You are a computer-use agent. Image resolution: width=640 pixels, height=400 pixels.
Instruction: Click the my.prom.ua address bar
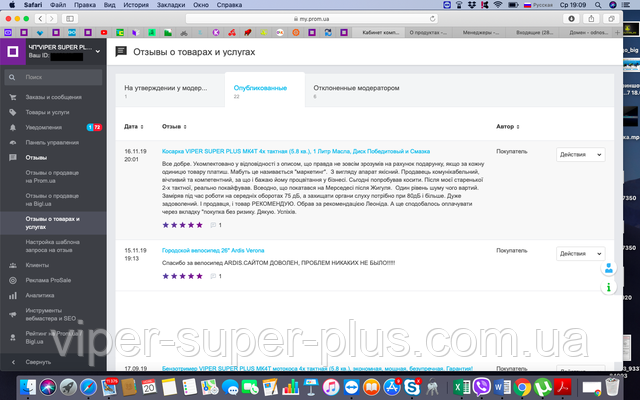(x=312, y=19)
